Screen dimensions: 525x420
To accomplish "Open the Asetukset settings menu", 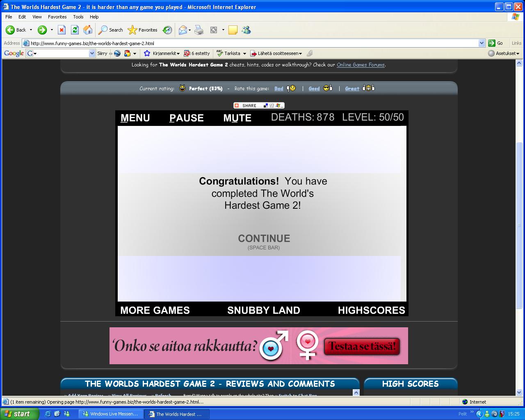I will (504, 53).
